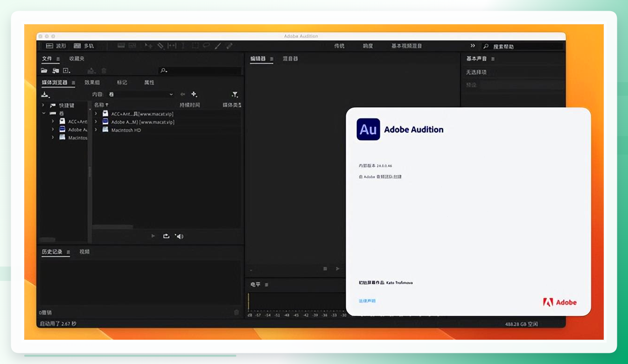
Task: Expand Macintosh tree item in left pane
Action: coord(53,138)
